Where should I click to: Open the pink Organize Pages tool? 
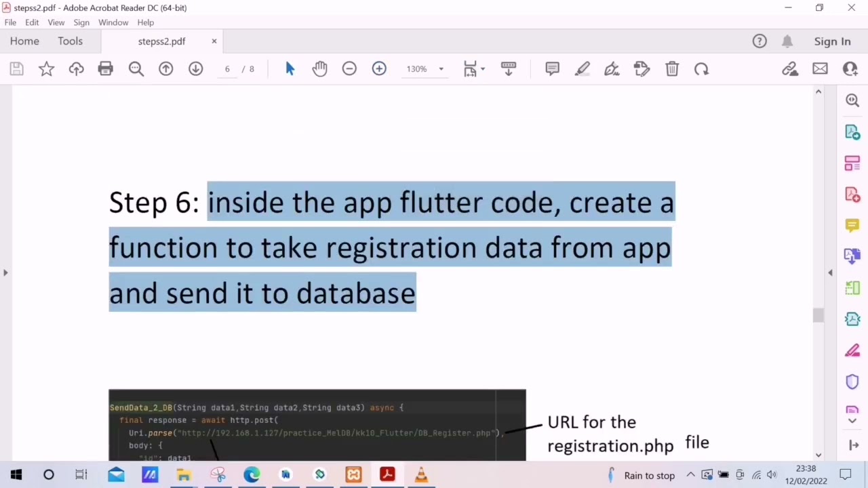pyautogui.click(x=852, y=163)
